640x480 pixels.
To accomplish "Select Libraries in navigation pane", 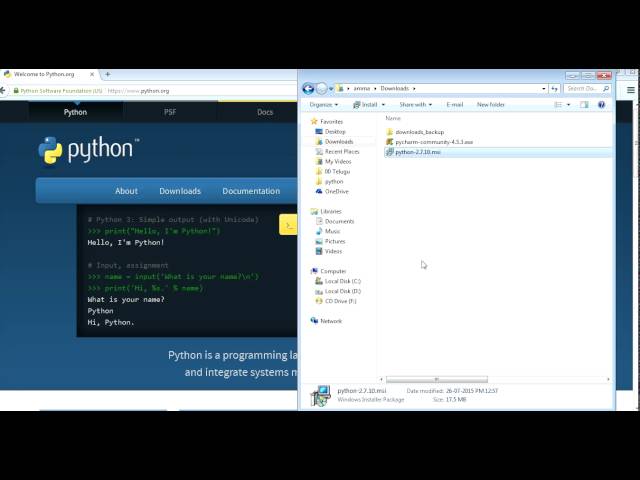I will click(x=326, y=211).
